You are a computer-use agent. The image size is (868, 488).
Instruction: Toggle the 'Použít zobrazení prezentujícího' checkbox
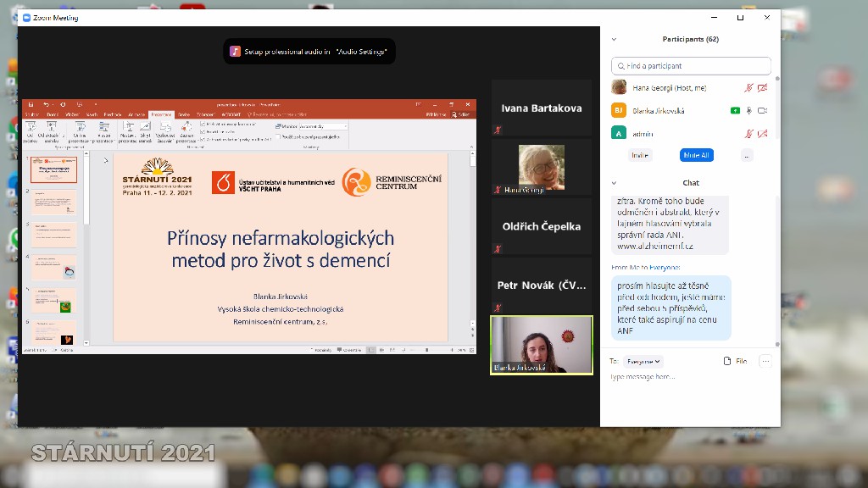279,136
